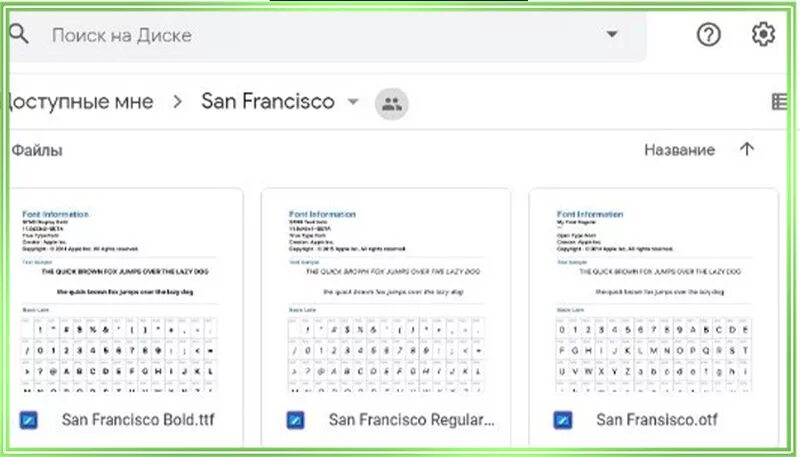This screenshot has height=457, width=800.
Task: Click file type icon of San Francisco Bold.ttf
Action: tap(29, 420)
